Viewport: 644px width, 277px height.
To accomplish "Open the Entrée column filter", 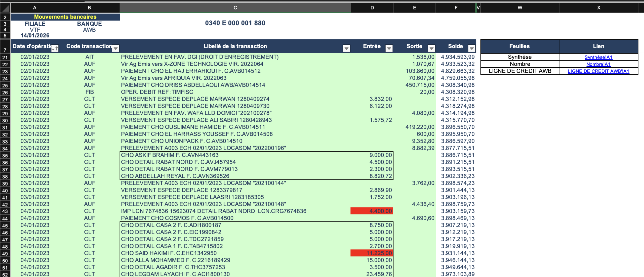I will point(389,48).
